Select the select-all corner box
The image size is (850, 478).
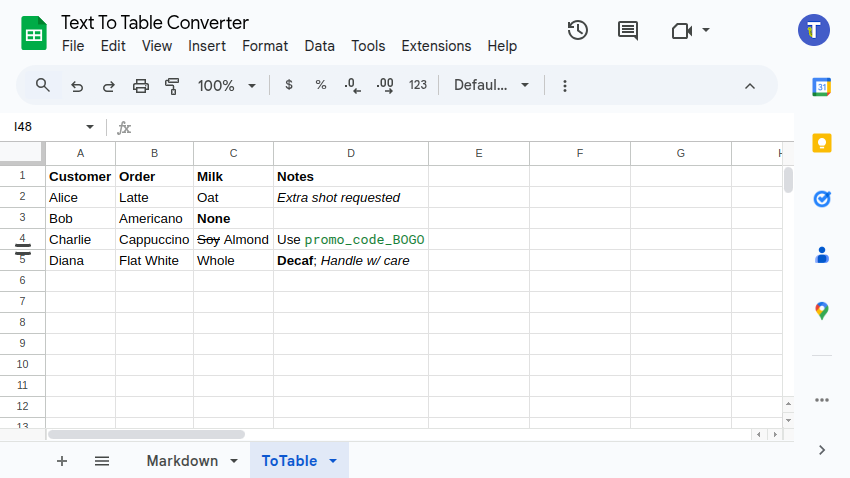pos(22,153)
